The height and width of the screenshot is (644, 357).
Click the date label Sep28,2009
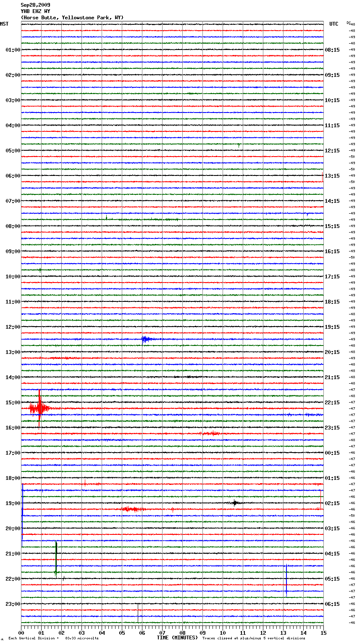(x=35, y=5)
